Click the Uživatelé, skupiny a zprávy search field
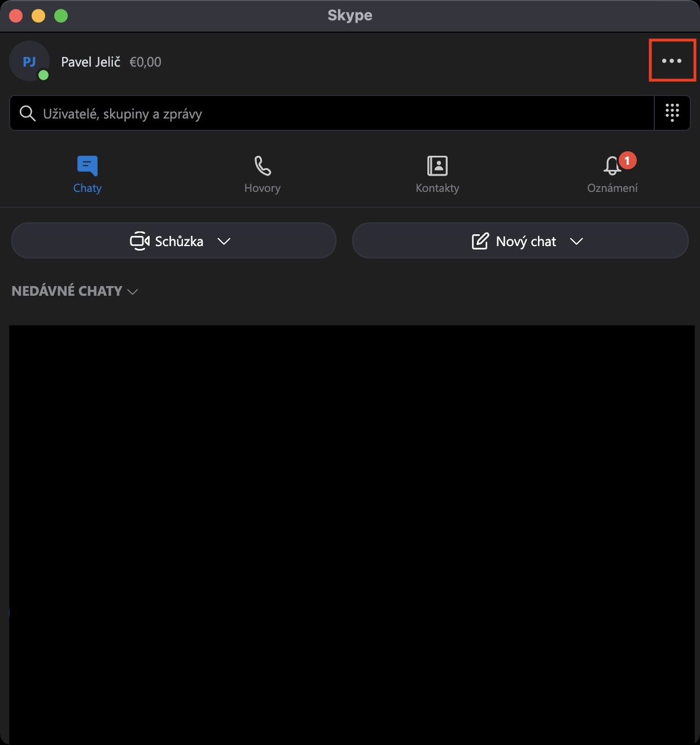The height and width of the screenshot is (745, 700). point(332,113)
